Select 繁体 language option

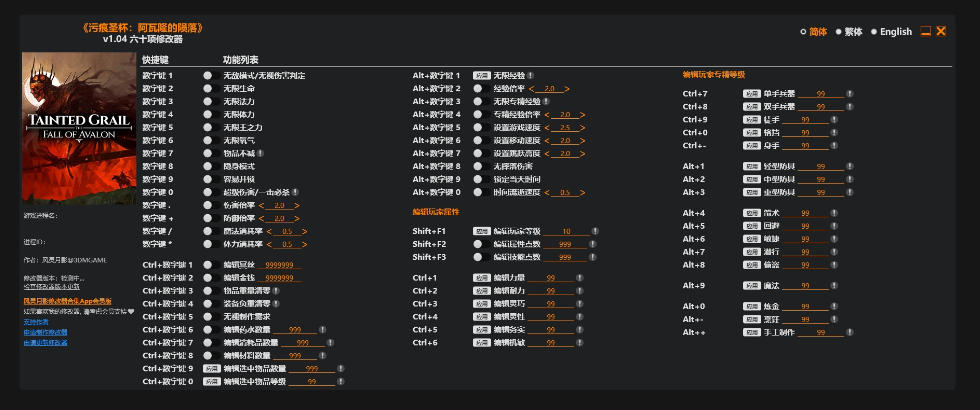point(849,31)
